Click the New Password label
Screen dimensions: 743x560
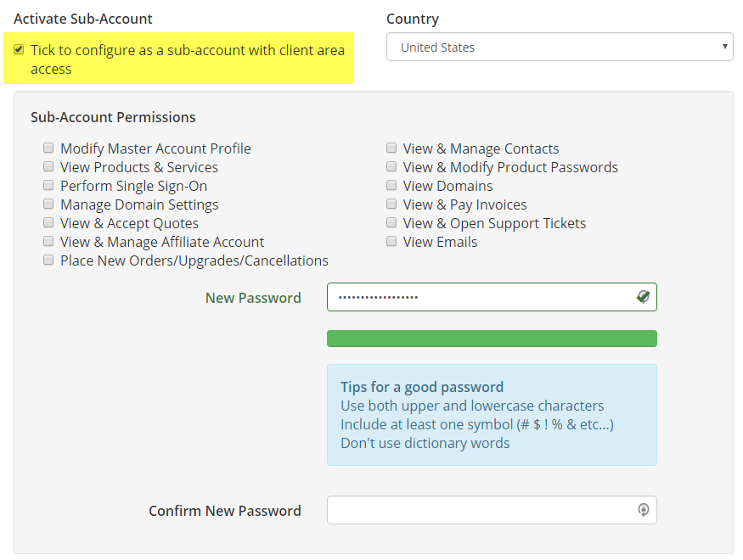pos(253,298)
